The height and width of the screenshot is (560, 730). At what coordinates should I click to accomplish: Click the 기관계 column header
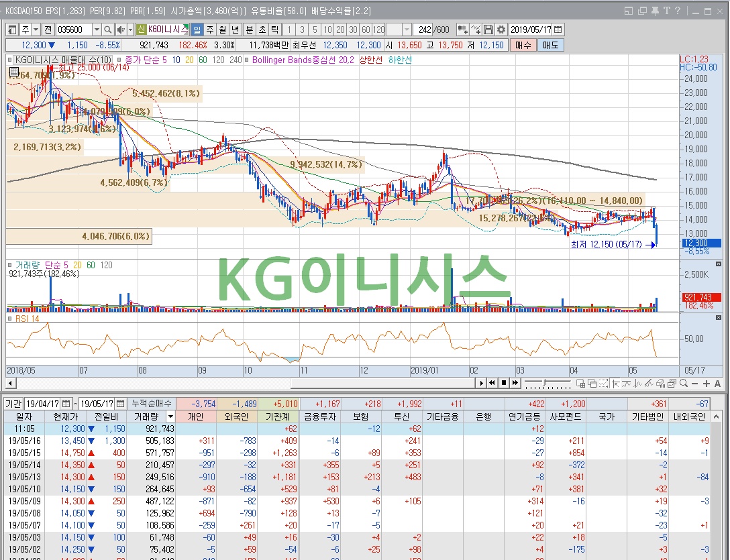pyautogui.click(x=278, y=416)
